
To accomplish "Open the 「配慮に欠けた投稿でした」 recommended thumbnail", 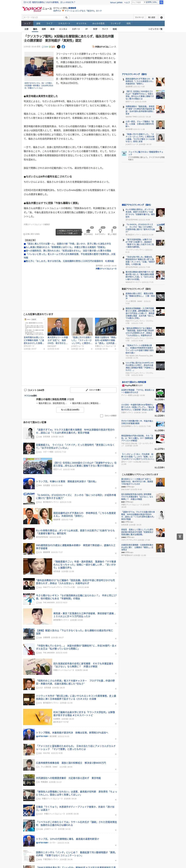I will tap(82, 327).
